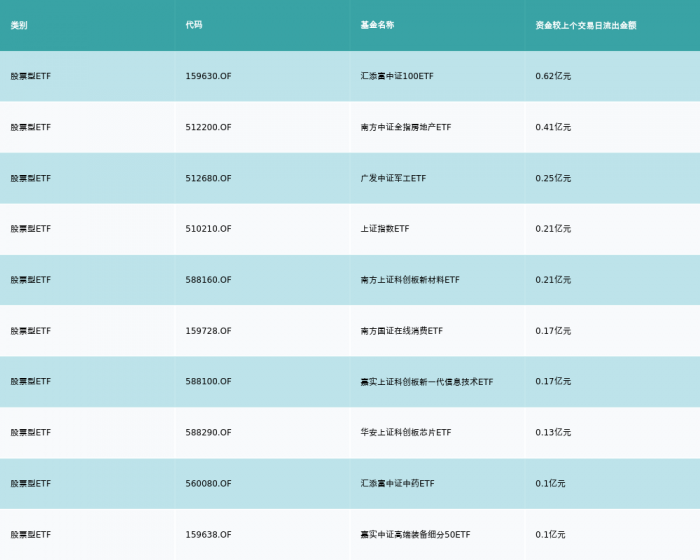Click 股票型ETF in the 512200.OF row
This screenshot has width=700, height=560.
(31, 127)
